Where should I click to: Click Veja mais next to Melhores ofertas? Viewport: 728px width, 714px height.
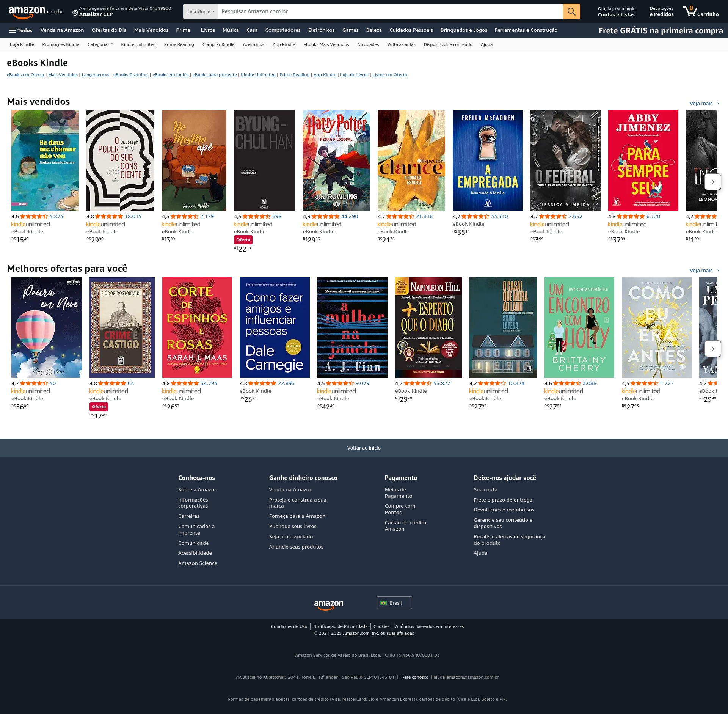tap(704, 270)
